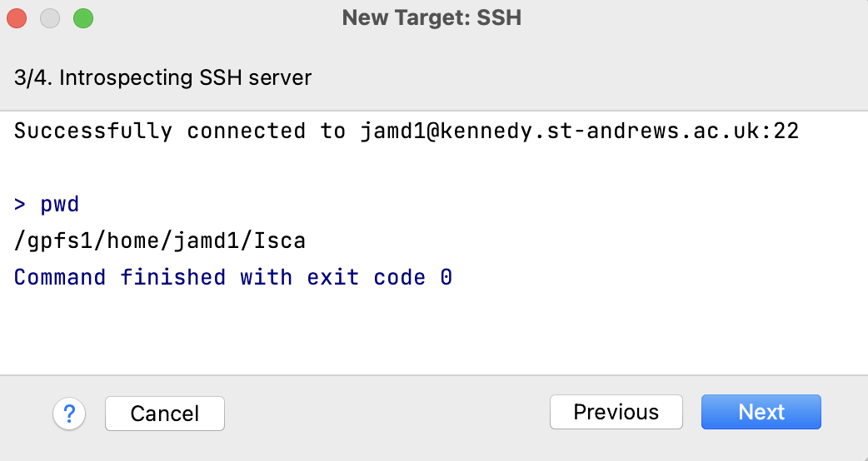Click the Next button
868x461 pixels.
pyautogui.click(x=761, y=412)
